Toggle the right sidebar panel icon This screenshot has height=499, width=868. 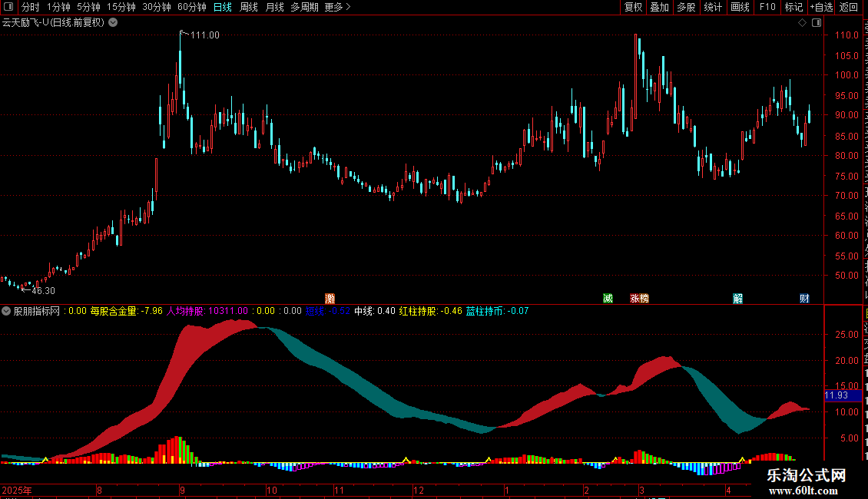coord(817,23)
